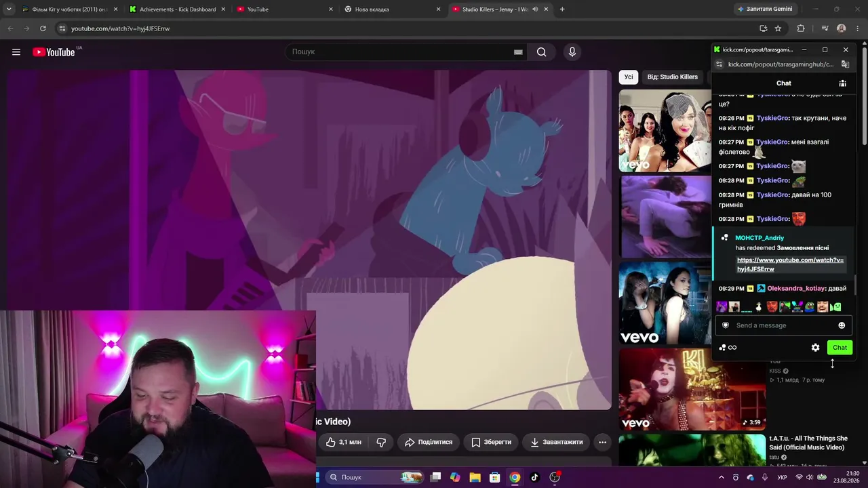Go back in the browser
This screenshot has width=868, height=488.
(x=10, y=28)
